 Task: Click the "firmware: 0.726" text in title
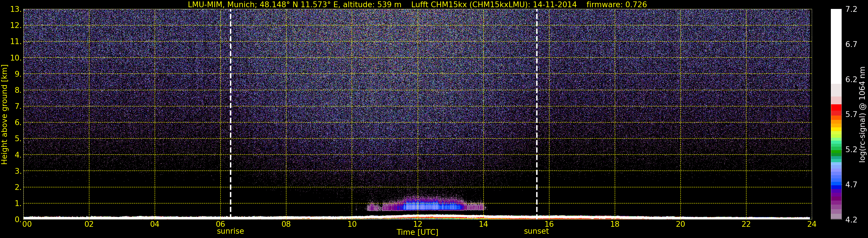click(617, 4)
